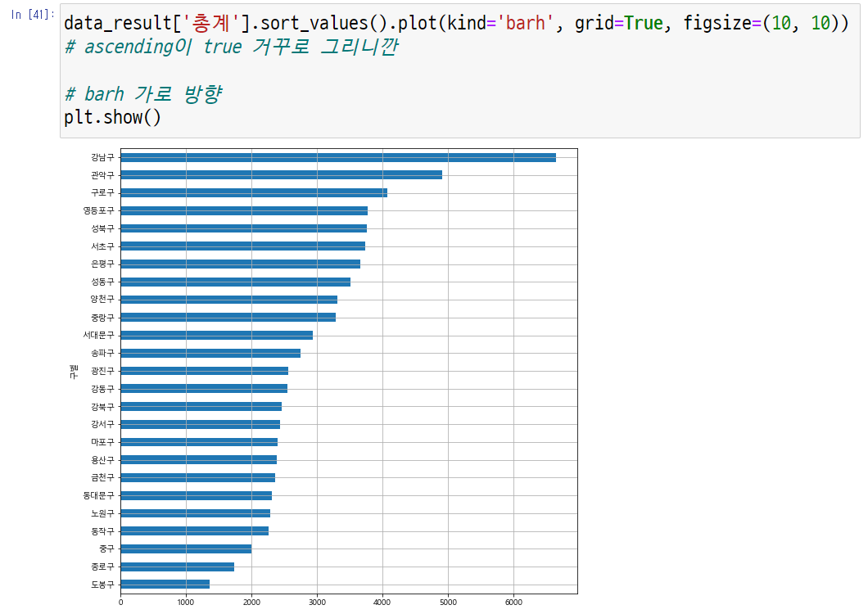
Task: Click the 구로구 y-axis label
Action: pos(102,193)
